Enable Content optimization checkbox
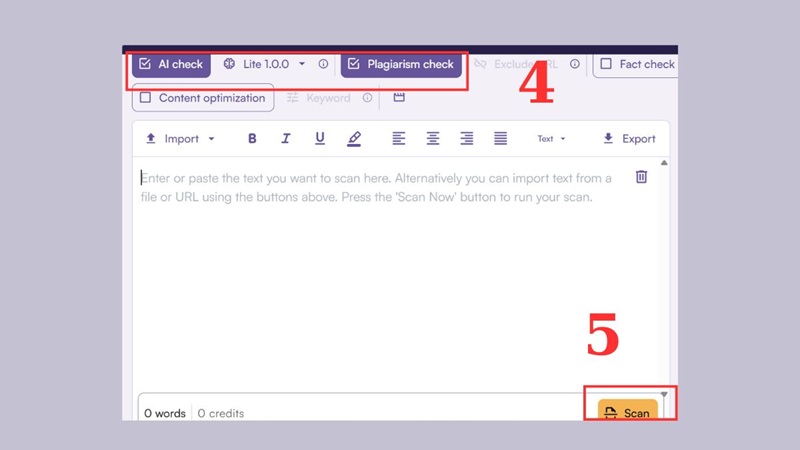Viewport: 800px width, 450px height. 146,98
